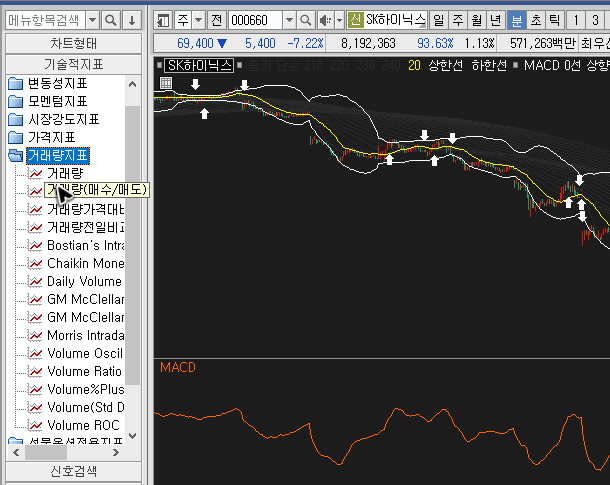Click the MACD legend label at top

[542, 65]
